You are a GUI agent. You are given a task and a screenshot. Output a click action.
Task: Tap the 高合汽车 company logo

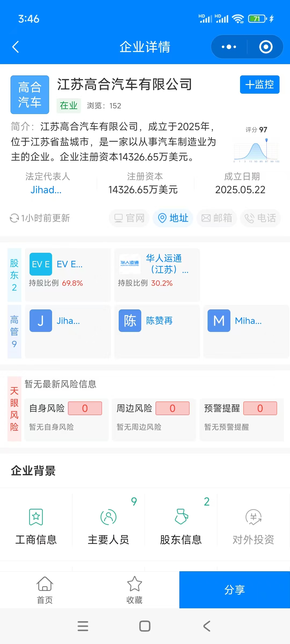pyautogui.click(x=30, y=95)
